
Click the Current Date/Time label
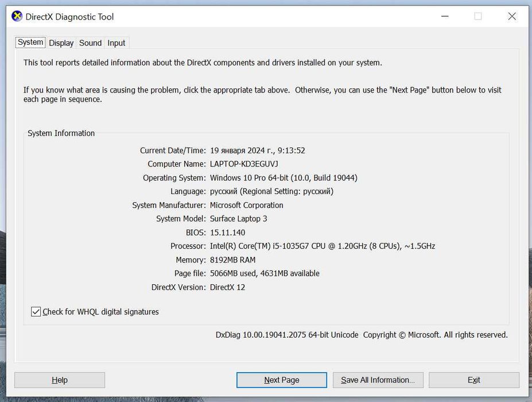pos(173,150)
